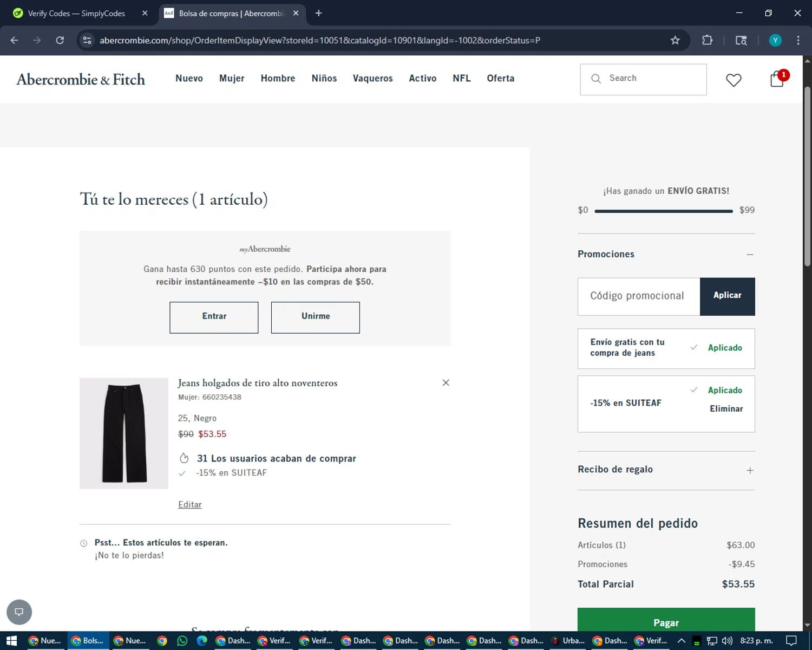This screenshot has height=650, width=812.
Task: Click the taskbar clock 8:23 p. m.
Action: pyautogui.click(x=756, y=641)
